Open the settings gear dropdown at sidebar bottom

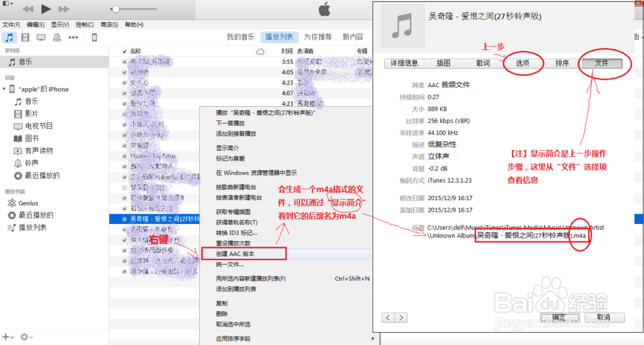[26, 337]
